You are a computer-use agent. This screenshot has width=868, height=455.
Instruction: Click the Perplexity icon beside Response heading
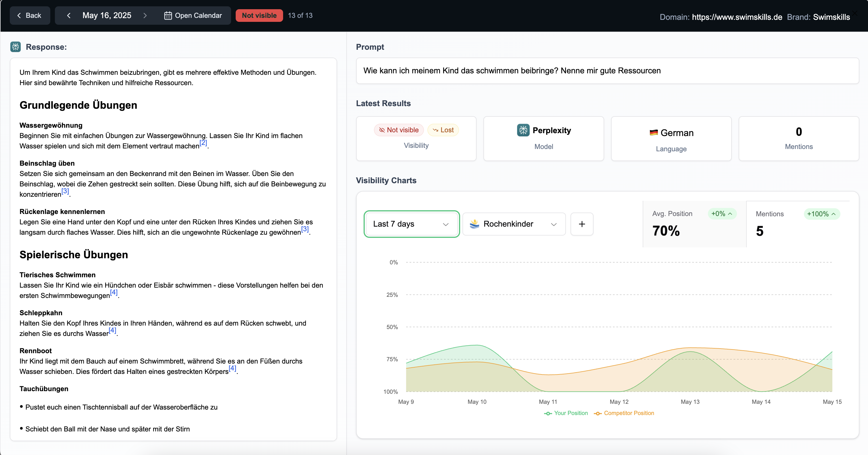(16, 47)
